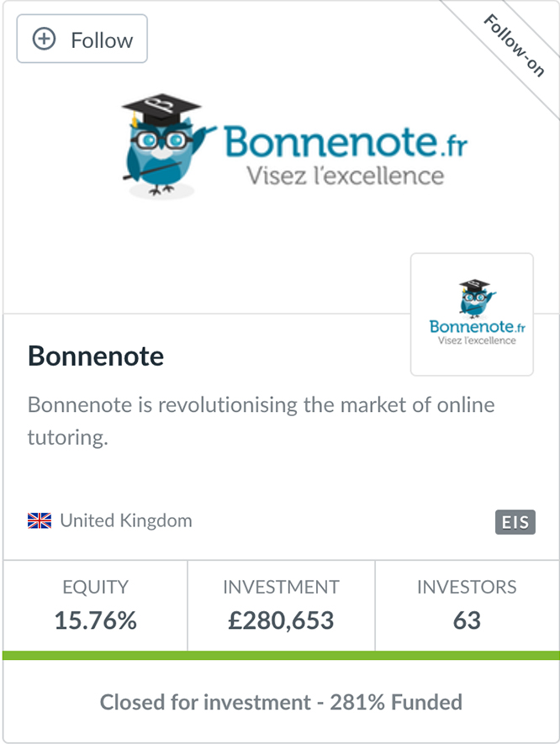This screenshot has width=560, height=744.
Task: Click the EIS badge
Action: pos(515,522)
